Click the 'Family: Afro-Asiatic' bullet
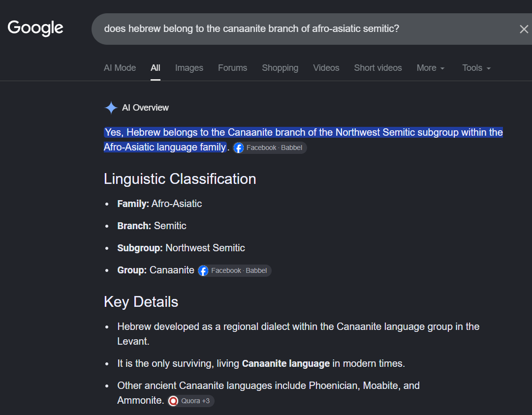The height and width of the screenshot is (415, 532). (159, 204)
